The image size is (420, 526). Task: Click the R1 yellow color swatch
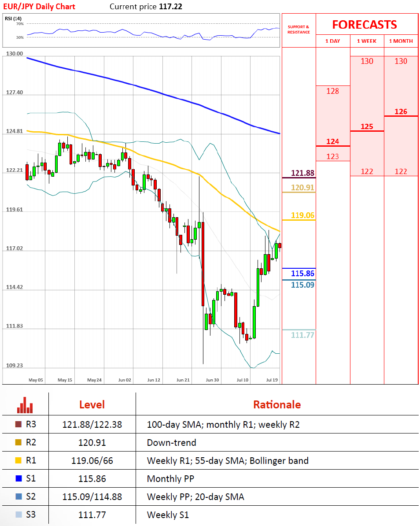coord(19,461)
